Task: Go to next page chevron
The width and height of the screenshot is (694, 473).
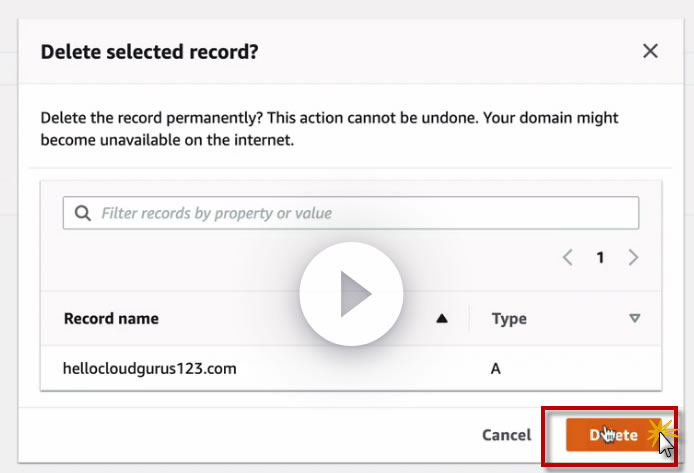Action: (633, 257)
